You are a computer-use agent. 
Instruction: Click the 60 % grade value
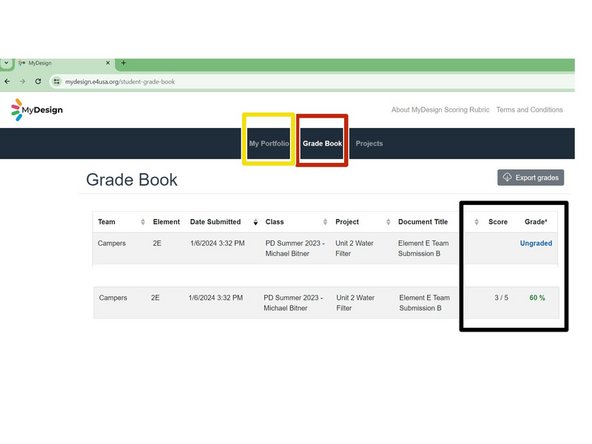coord(537,298)
